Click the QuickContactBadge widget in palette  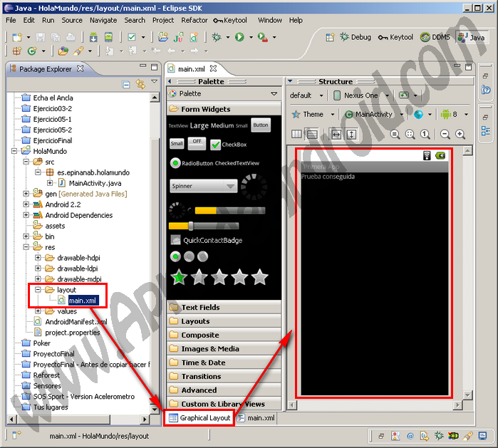pos(207,240)
